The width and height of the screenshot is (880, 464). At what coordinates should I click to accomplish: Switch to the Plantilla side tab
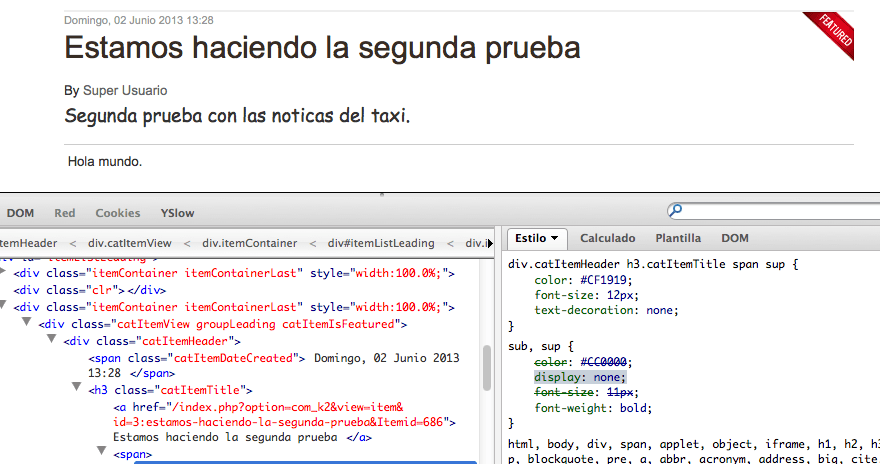coord(678,238)
